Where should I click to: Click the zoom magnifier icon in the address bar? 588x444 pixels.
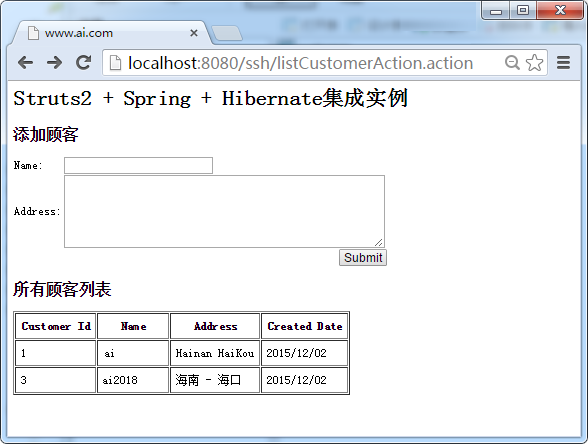pos(512,63)
